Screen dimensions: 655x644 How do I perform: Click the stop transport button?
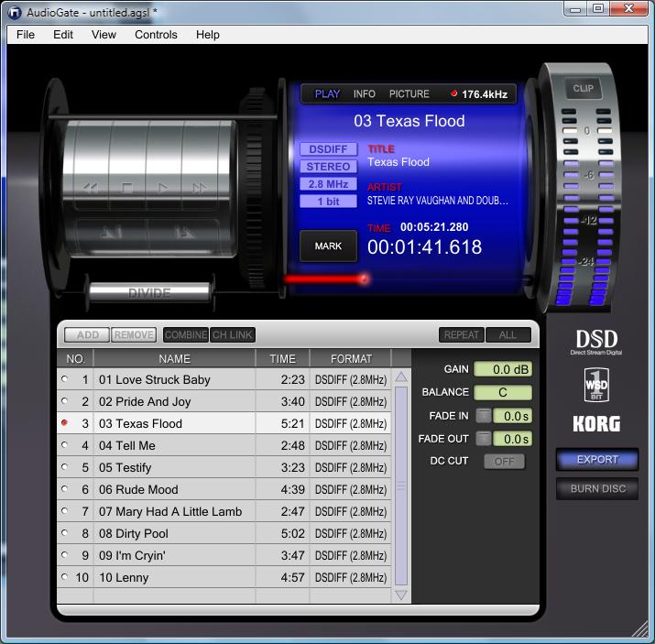coord(127,188)
